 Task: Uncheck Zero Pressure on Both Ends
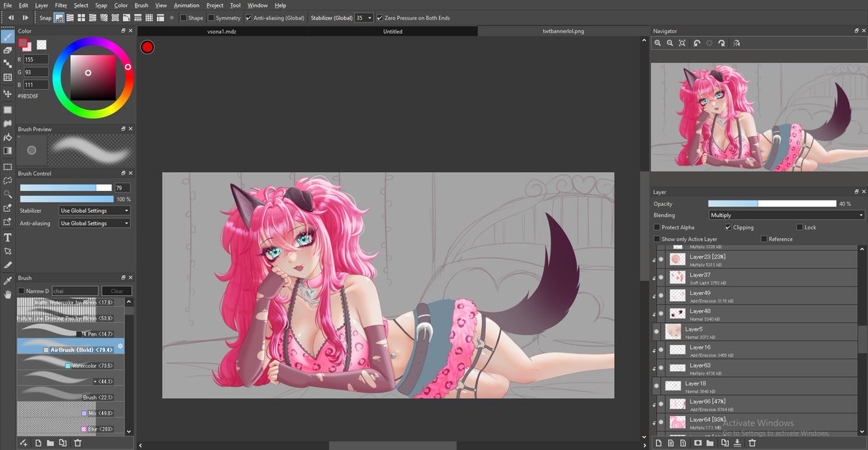pyautogui.click(x=380, y=17)
